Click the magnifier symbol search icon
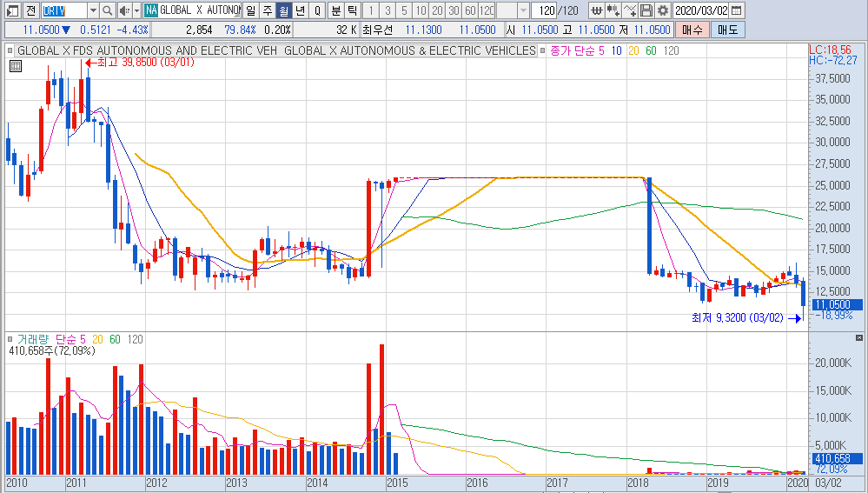This screenshot has width=868, height=493. (108, 10)
